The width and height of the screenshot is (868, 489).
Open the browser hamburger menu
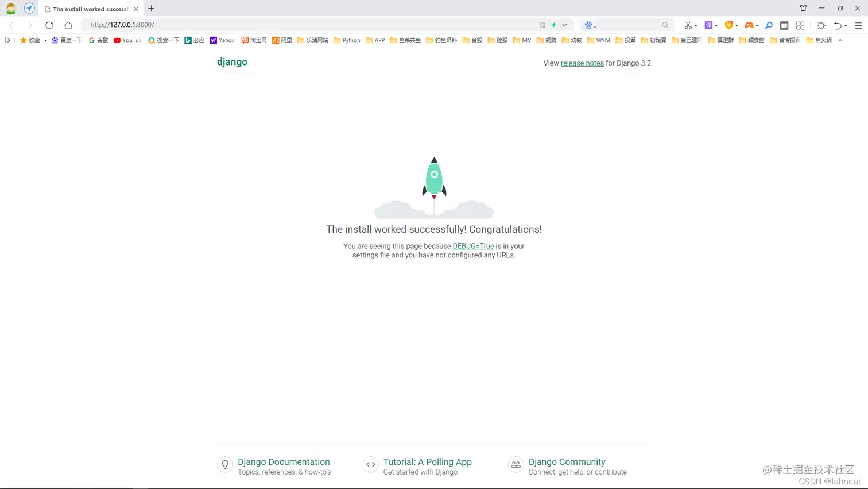859,25
